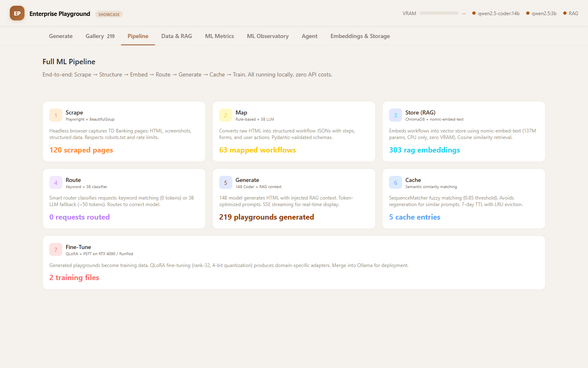Click the 219 playgrounds generated stat
Viewport: 588px width, 368px height.
point(266,217)
